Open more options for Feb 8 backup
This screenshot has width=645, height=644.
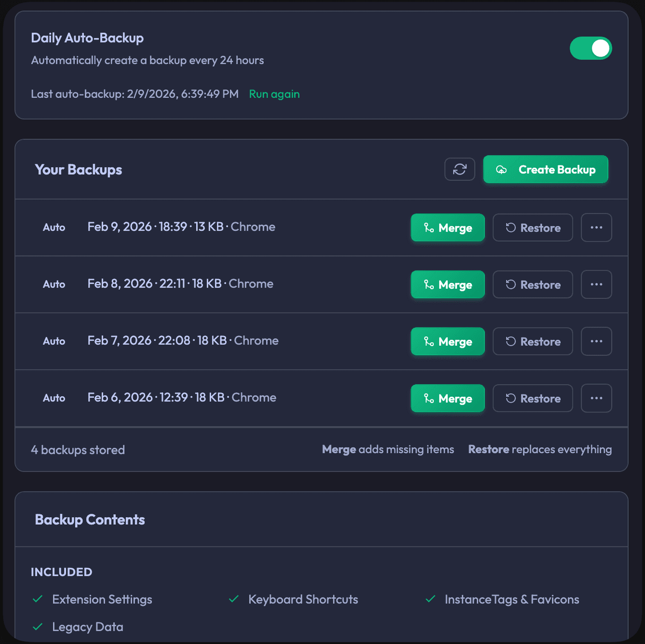point(596,285)
